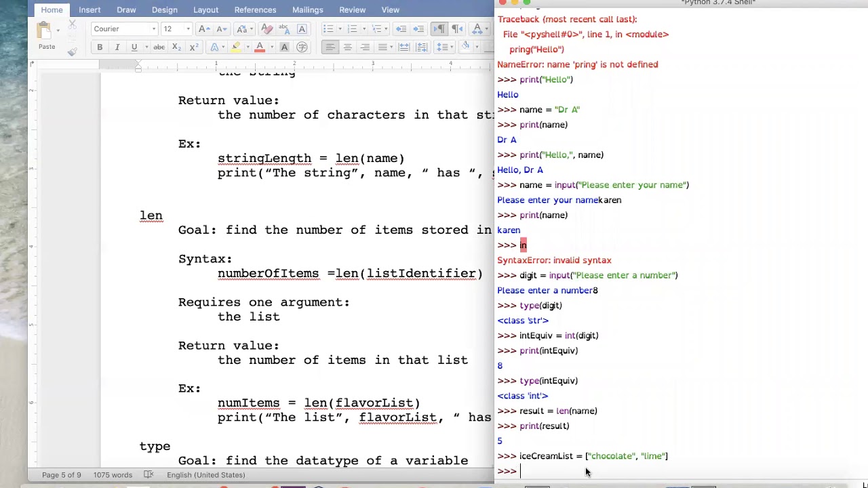Click the proofing book icon in status bar
Image resolution: width=868 pixels, height=488 pixels.
[x=149, y=474]
